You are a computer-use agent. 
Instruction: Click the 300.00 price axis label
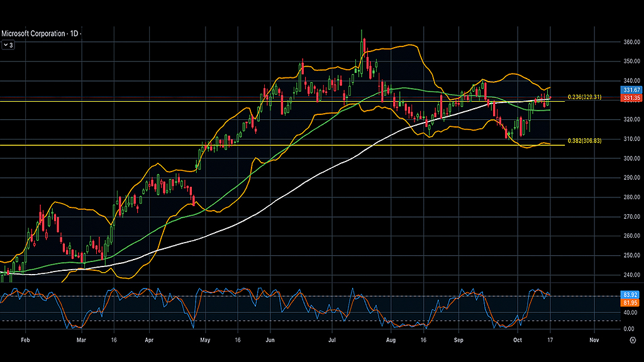631,158
